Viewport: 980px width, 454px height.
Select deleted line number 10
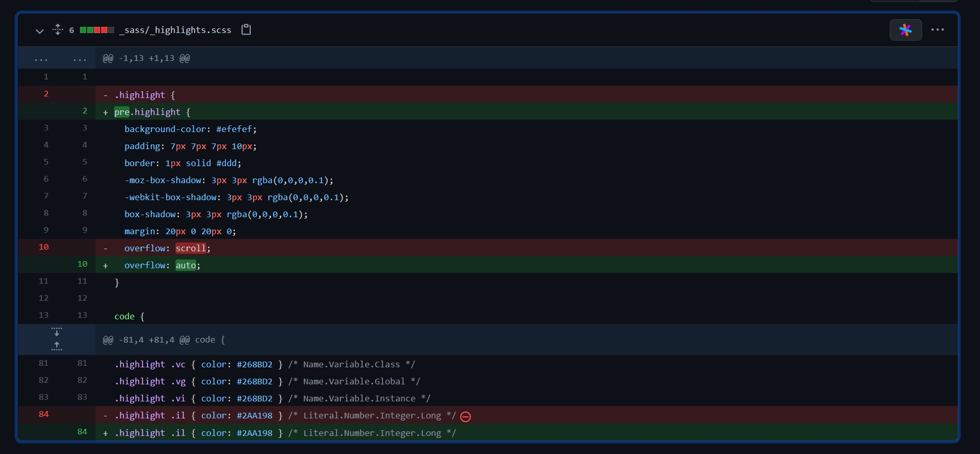tap(44, 247)
